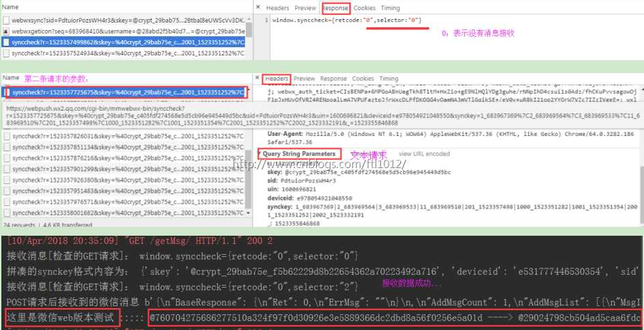Screen dimensions: 644x330
Task: Open the Response tab in top pane
Action: click(335, 8)
